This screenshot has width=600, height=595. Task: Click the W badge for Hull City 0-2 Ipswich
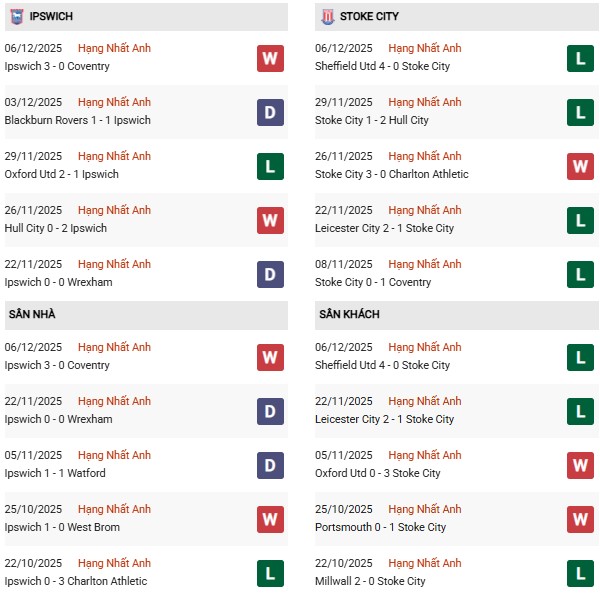pos(270,220)
